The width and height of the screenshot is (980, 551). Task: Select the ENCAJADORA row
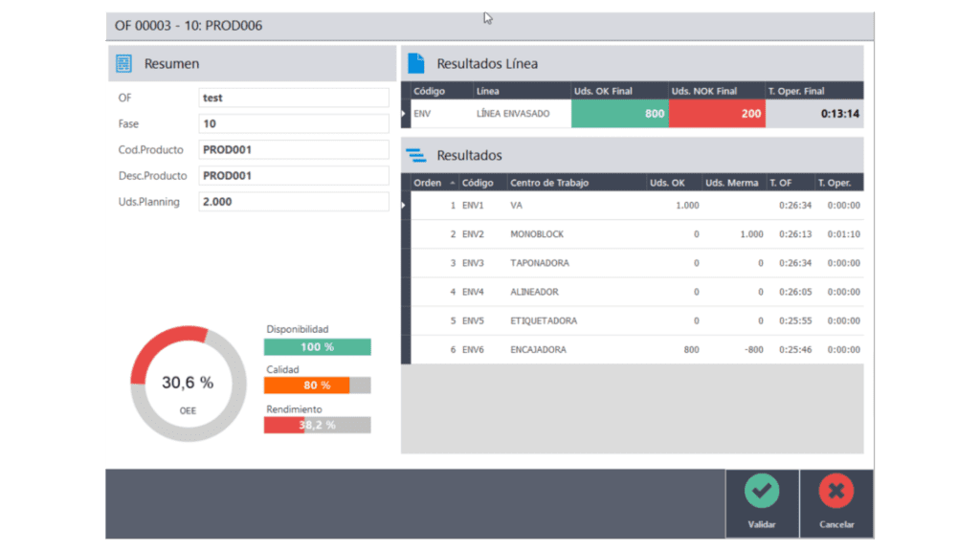click(537, 350)
